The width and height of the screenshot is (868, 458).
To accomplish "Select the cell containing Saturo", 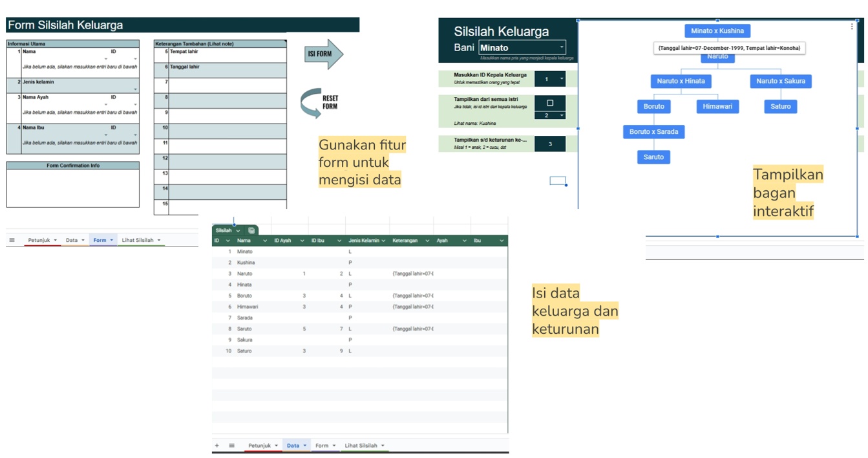I will tap(244, 351).
